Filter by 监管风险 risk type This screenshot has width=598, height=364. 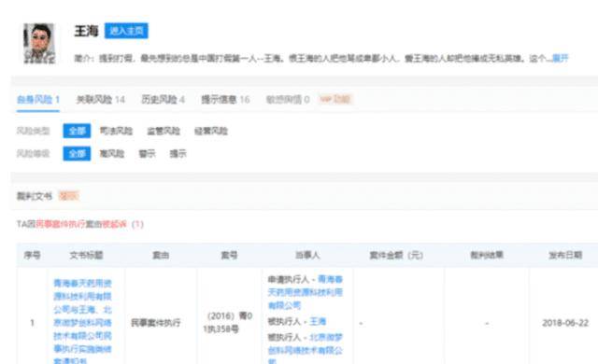tap(164, 131)
